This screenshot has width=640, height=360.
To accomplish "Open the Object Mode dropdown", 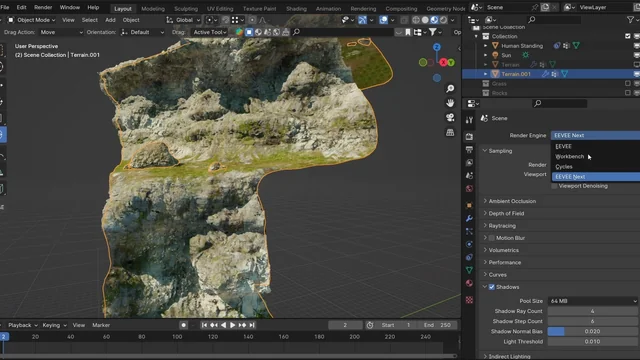I will [x=31, y=20].
